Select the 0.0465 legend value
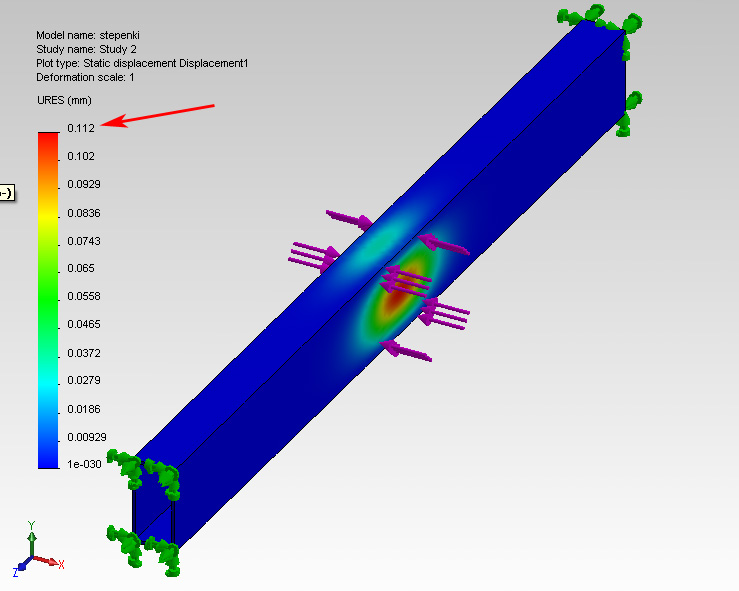The height and width of the screenshot is (591, 739). click(84, 324)
